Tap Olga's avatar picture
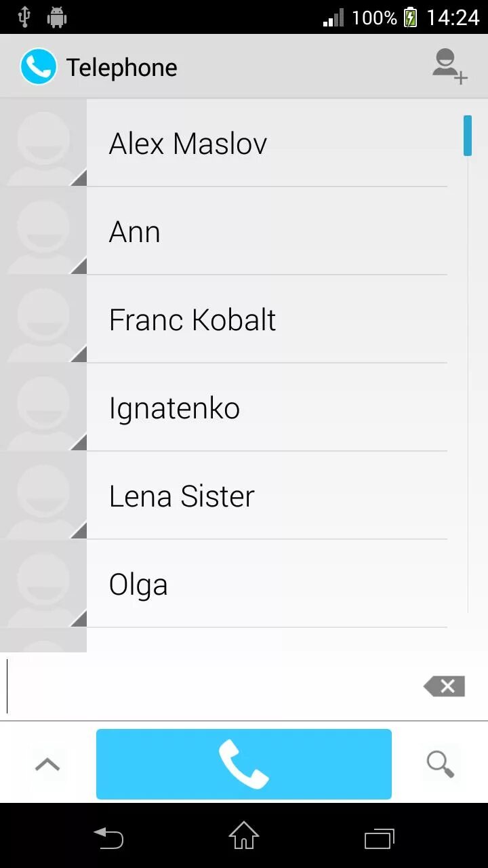 click(x=43, y=584)
